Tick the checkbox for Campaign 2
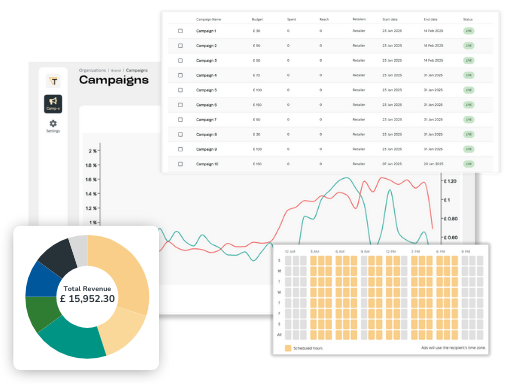 (x=180, y=46)
